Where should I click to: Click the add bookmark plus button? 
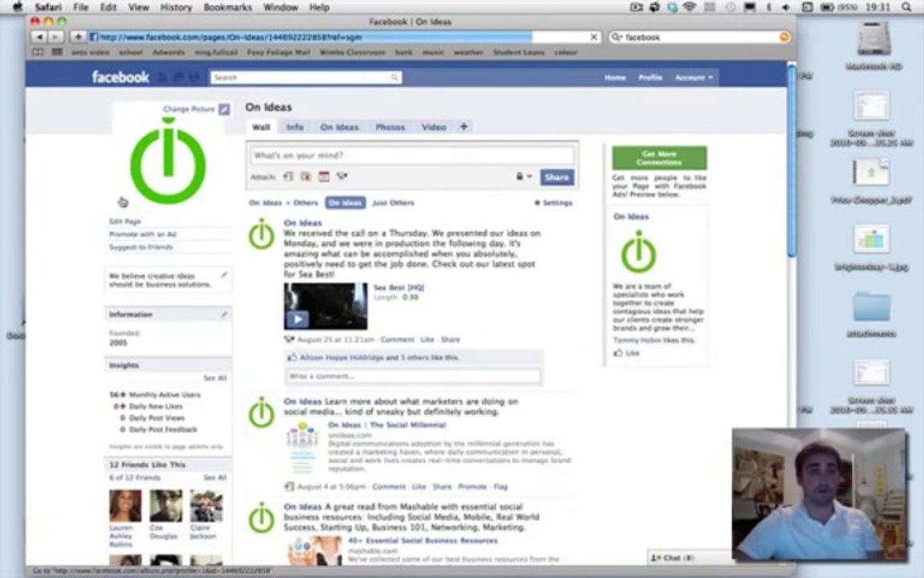pyautogui.click(x=78, y=37)
